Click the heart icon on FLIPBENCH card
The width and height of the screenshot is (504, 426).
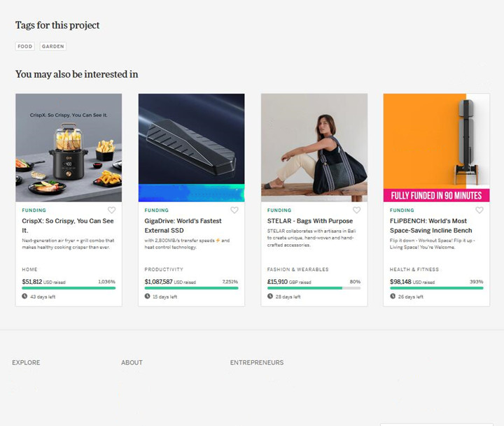[479, 210]
